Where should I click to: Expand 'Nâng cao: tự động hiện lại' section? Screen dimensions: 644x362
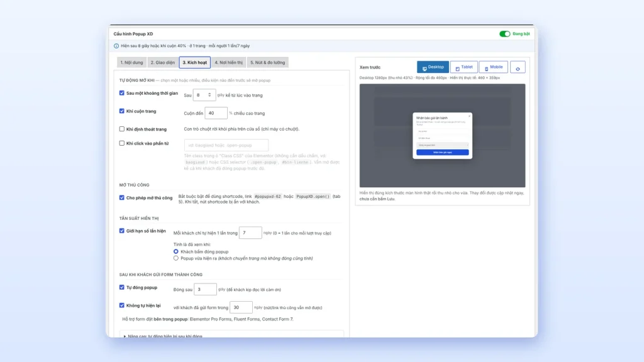point(163,336)
